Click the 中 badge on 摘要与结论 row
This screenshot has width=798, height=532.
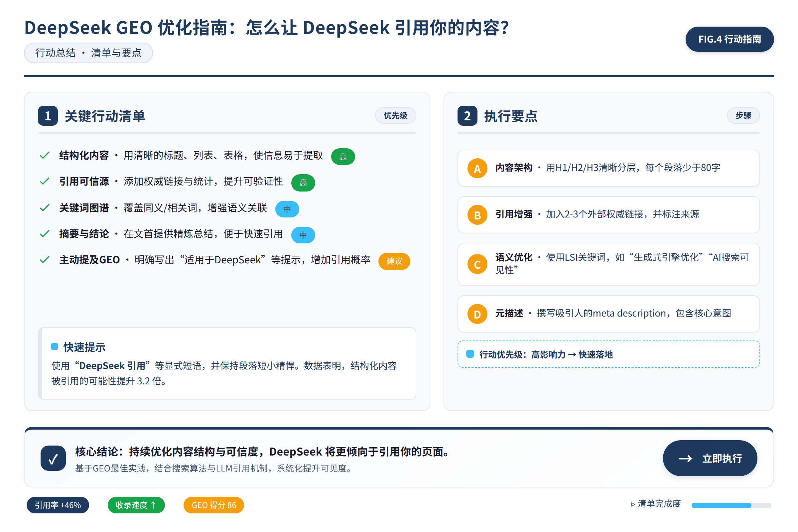click(303, 235)
